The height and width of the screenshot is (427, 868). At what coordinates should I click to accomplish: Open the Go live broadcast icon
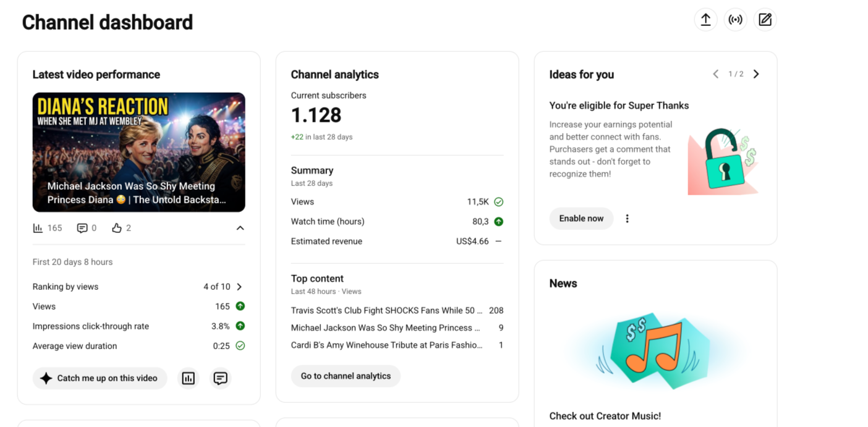(x=735, y=20)
